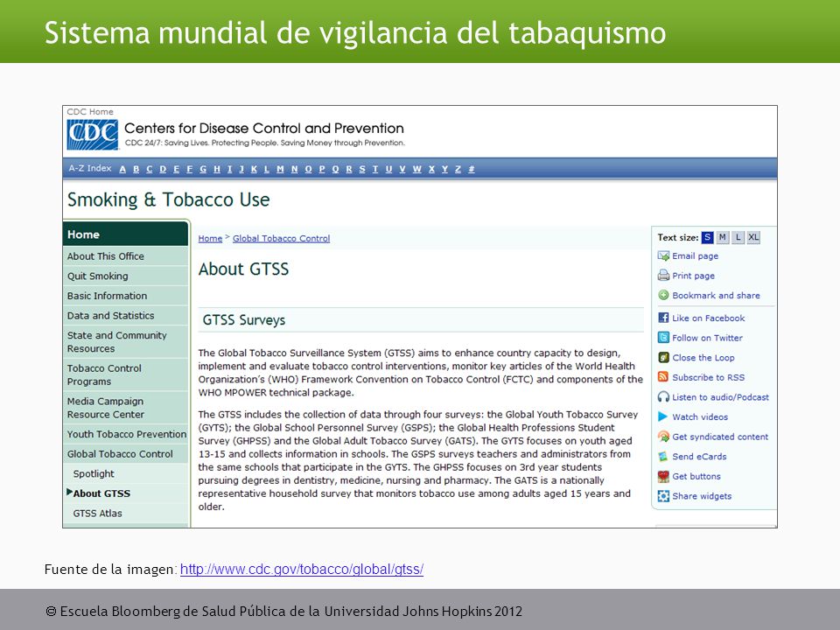Click Subscribe to RSS link

708,377
